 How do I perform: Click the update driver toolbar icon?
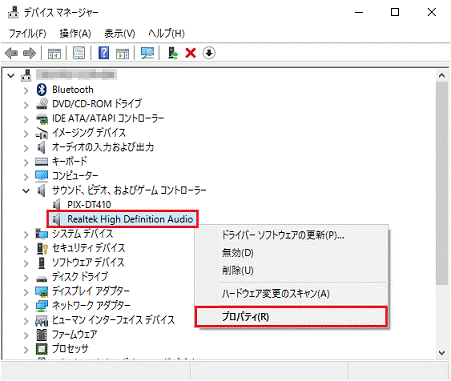pos(173,53)
